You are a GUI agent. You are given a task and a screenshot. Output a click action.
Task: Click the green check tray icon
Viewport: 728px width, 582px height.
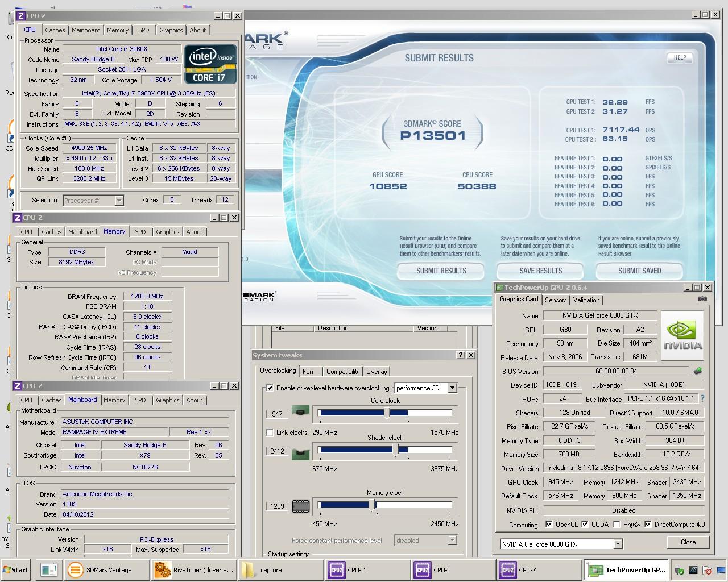(x=679, y=570)
